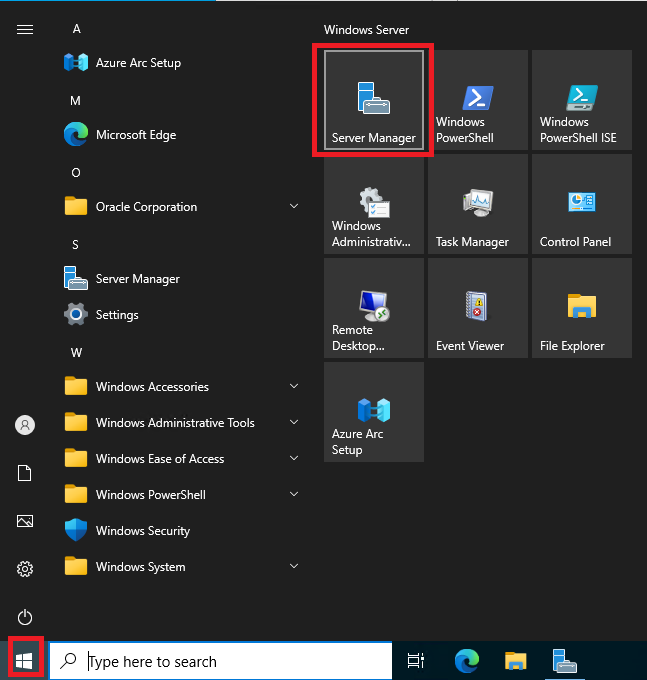Click the letter A group header
The width and height of the screenshot is (647, 680).
tap(77, 29)
